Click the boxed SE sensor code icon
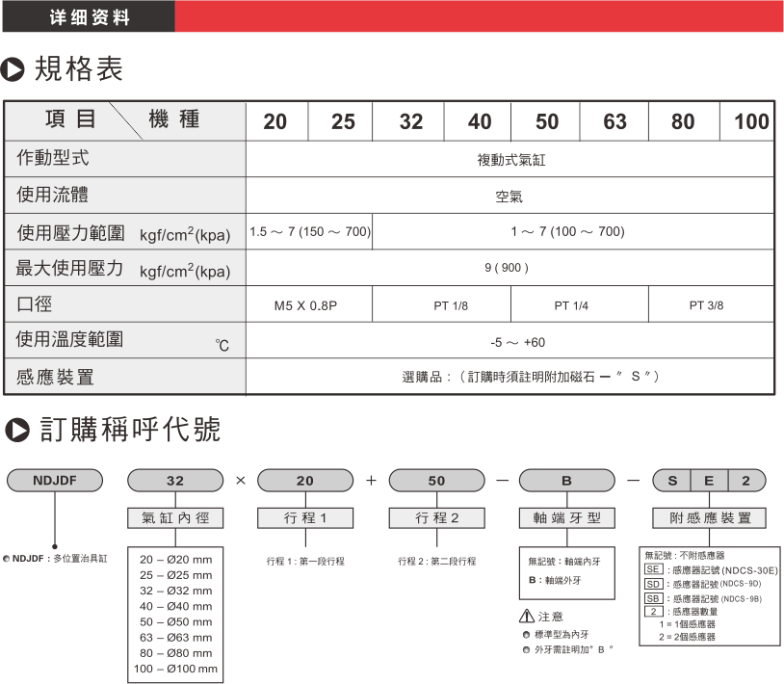The height and width of the screenshot is (684, 784). pos(651,570)
